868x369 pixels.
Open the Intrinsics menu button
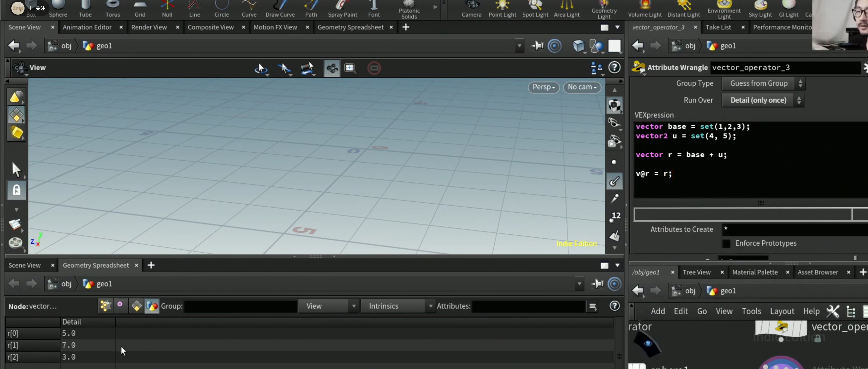(x=397, y=306)
